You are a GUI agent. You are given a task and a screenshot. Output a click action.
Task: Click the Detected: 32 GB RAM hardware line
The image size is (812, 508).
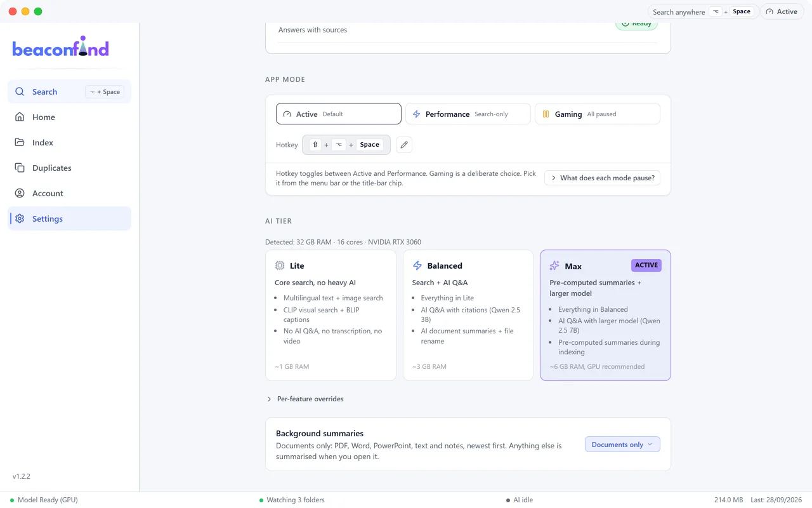pos(343,242)
